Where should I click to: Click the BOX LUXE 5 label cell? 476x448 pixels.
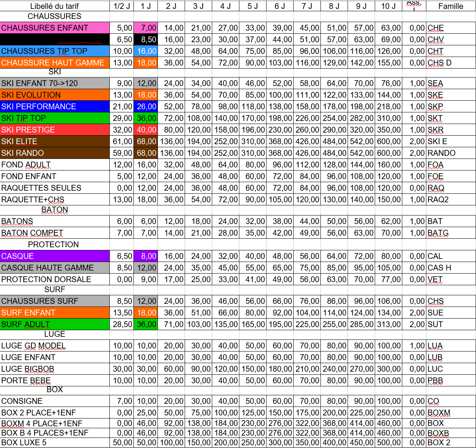coord(55,443)
